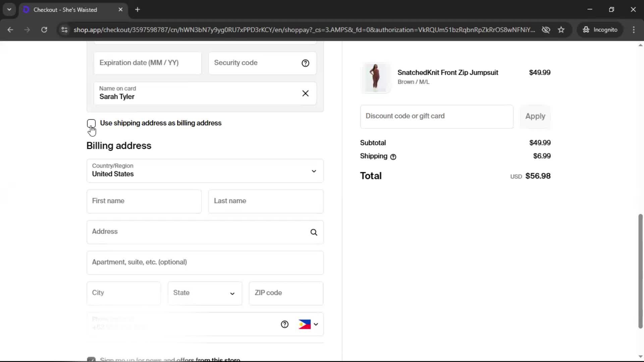Open the tab search dropdown arrow
This screenshot has width=644, height=362.
pos(9,9)
